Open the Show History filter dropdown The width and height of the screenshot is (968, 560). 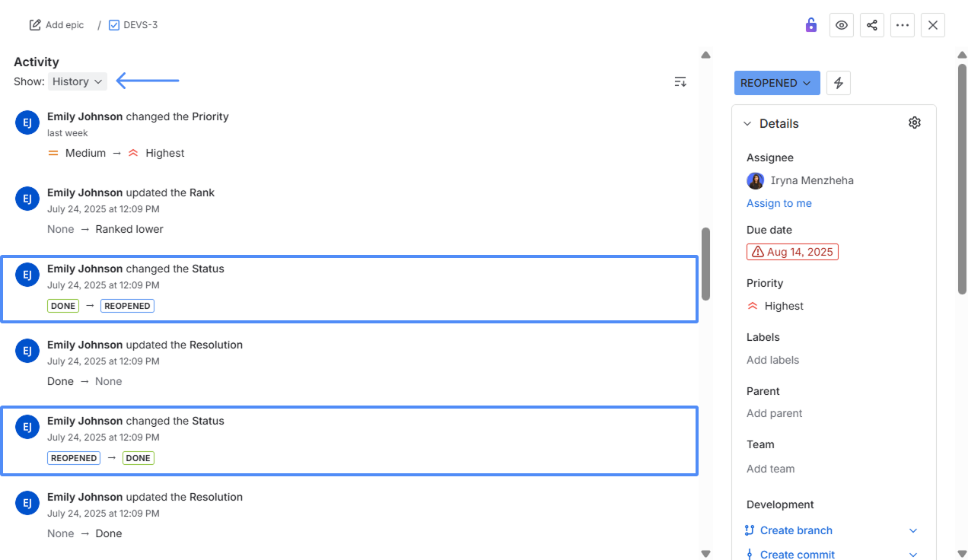point(77,81)
